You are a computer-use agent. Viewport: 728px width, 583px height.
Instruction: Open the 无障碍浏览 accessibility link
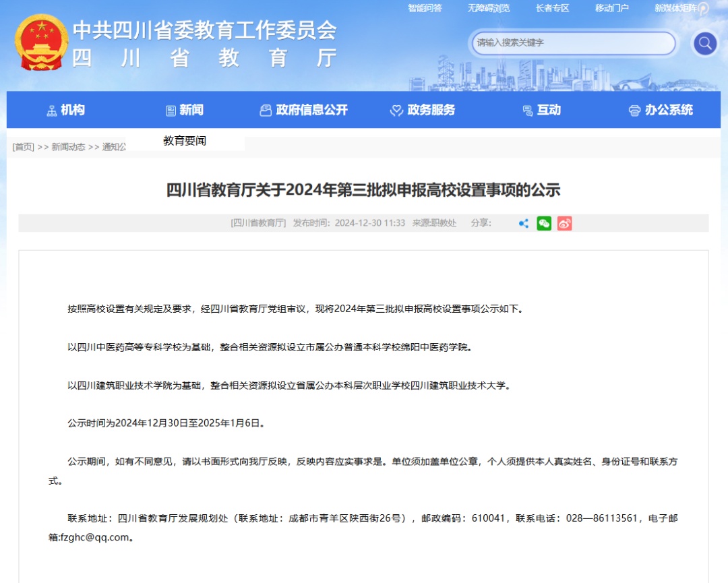(x=489, y=8)
